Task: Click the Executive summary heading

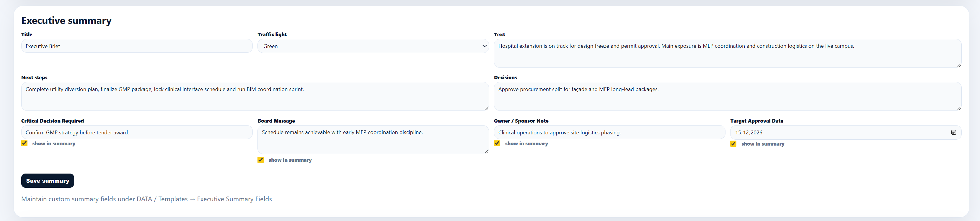Action: tap(66, 21)
